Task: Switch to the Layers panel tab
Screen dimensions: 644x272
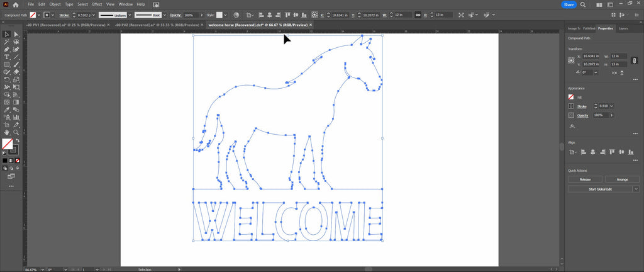Action: (623, 28)
